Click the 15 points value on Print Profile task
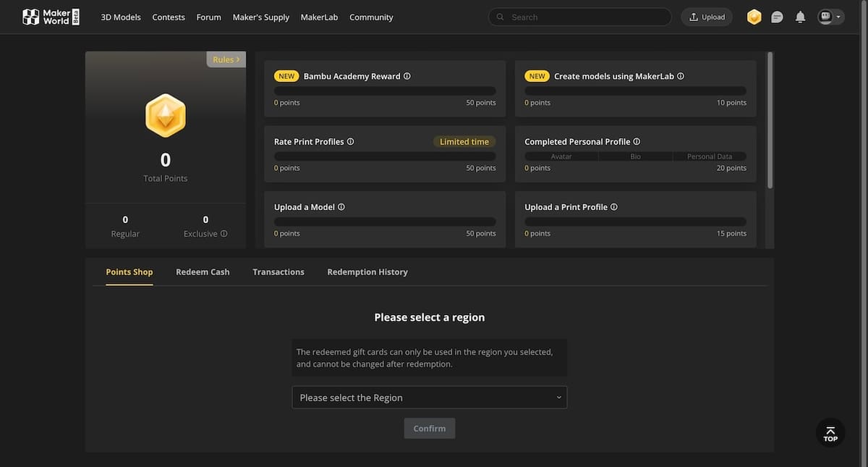Screen dimensions: 868x467 point(731,233)
